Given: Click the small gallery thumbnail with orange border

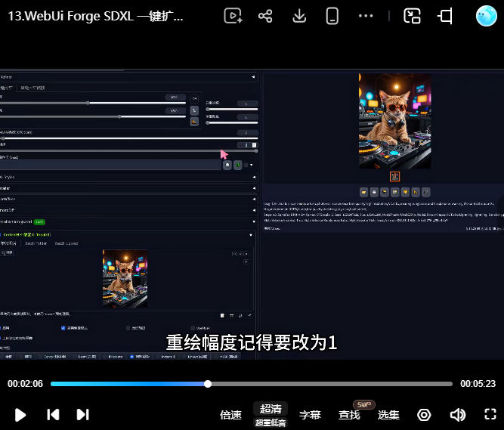Looking at the screenshot, I should click(x=394, y=176).
